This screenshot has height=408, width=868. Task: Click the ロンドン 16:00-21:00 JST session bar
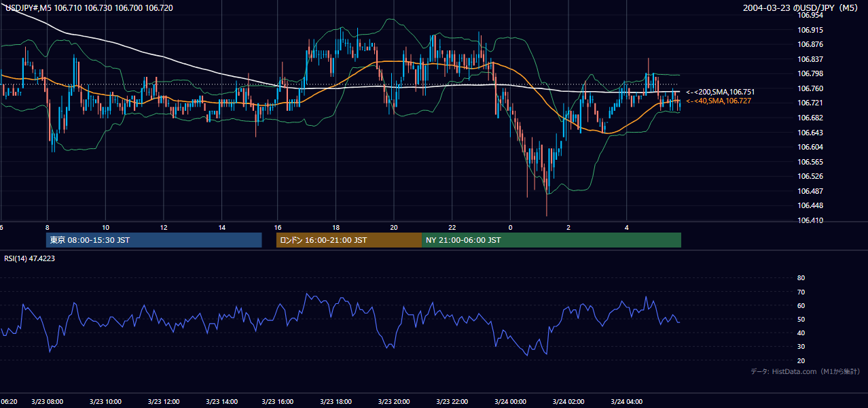coord(349,240)
